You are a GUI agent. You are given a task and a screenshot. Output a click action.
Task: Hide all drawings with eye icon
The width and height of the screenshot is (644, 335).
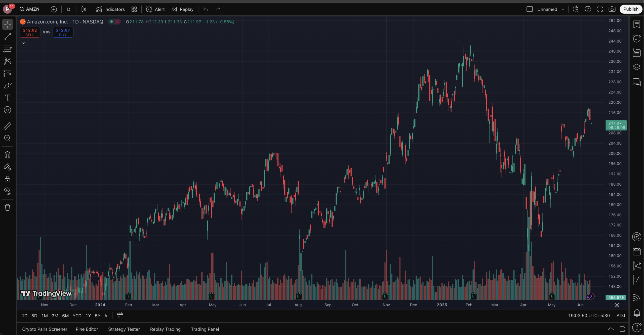(x=8, y=191)
